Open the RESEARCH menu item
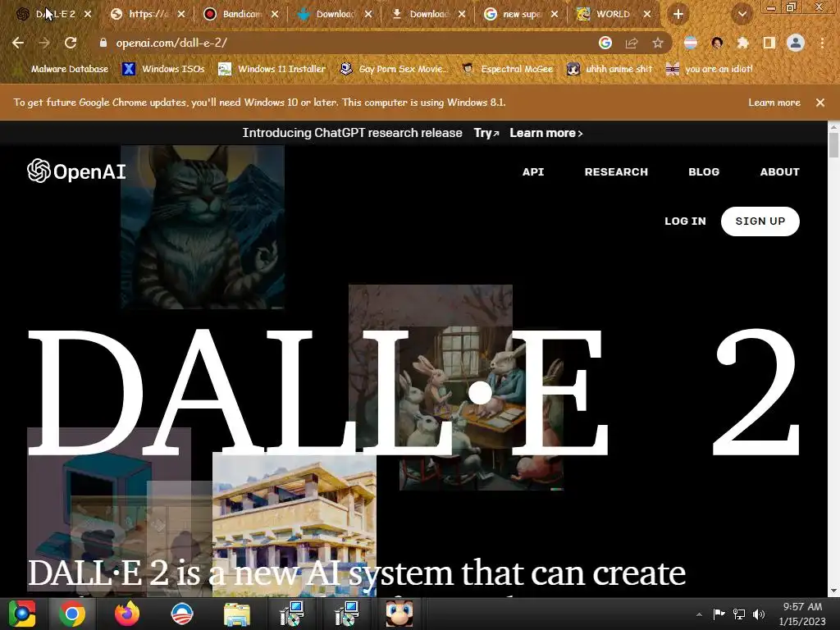 coord(616,172)
